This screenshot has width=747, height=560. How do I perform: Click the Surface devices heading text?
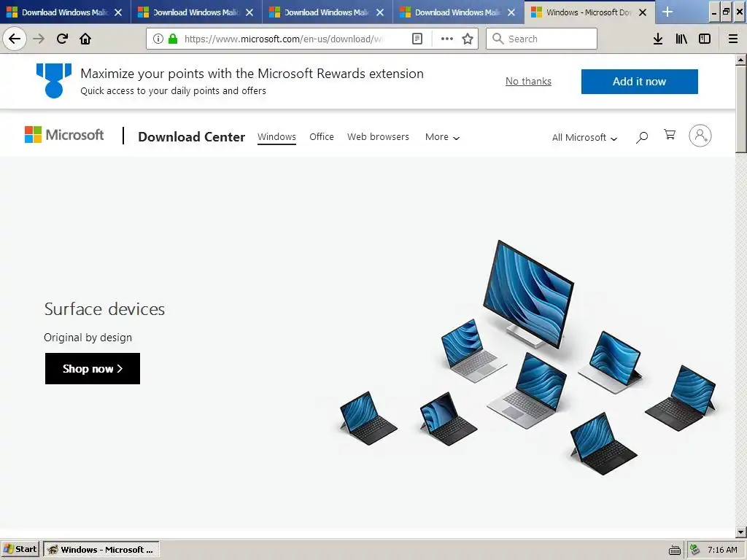click(104, 309)
